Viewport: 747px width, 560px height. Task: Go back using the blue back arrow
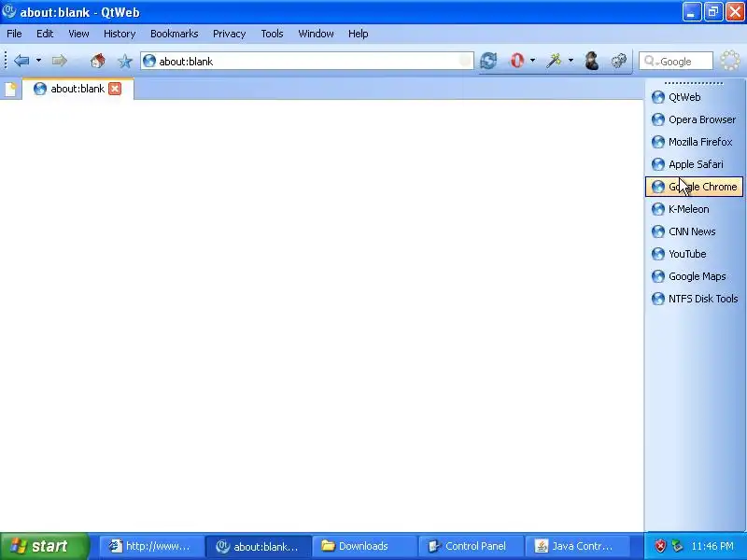(21, 61)
